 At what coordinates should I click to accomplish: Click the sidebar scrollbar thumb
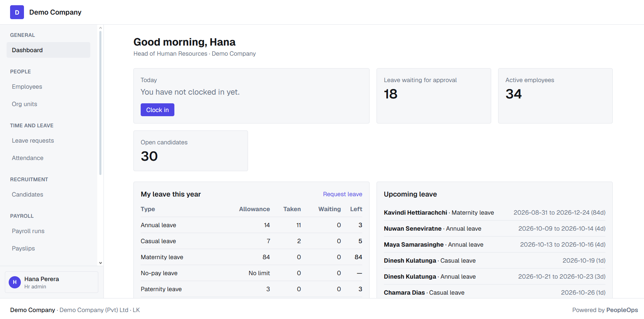click(100, 103)
